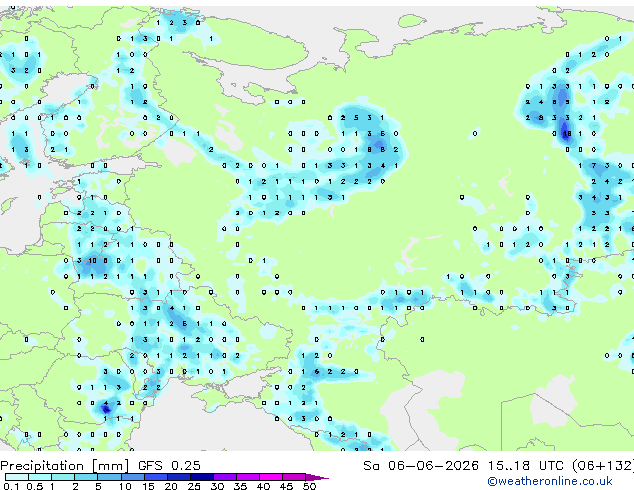This screenshot has height=490, width=634.
Task: Click the '0.5' legend label
Action: click(x=35, y=486)
